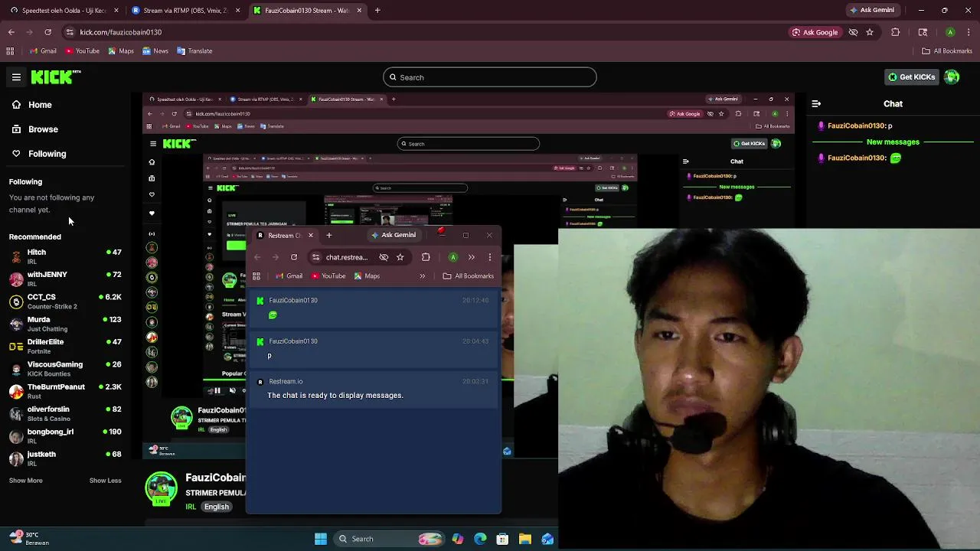Open a new tab in the Kick browser window
Image resolution: width=980 pixels, height=551 pixels.
point(377,11)
